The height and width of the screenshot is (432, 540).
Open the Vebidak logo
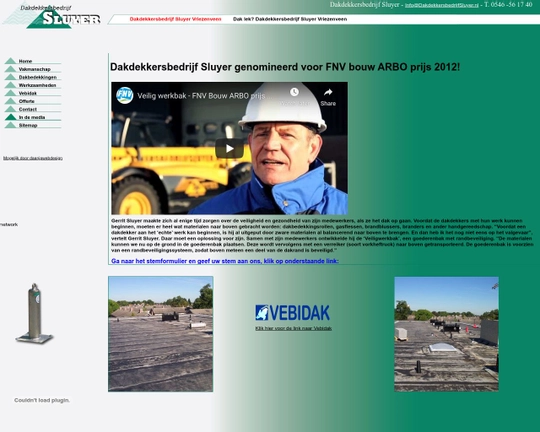292,312
